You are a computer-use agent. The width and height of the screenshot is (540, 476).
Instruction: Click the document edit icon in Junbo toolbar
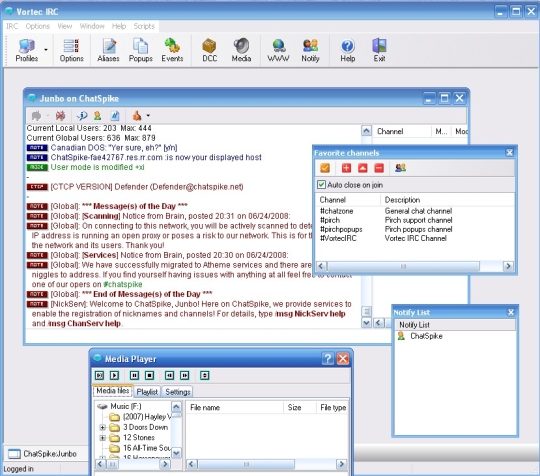click(x=115, y=116)
